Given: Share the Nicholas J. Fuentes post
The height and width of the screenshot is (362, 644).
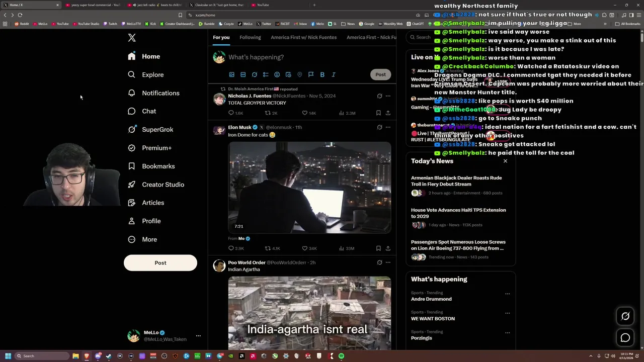Looking at the screenshot, I should (x=388, y=113).
